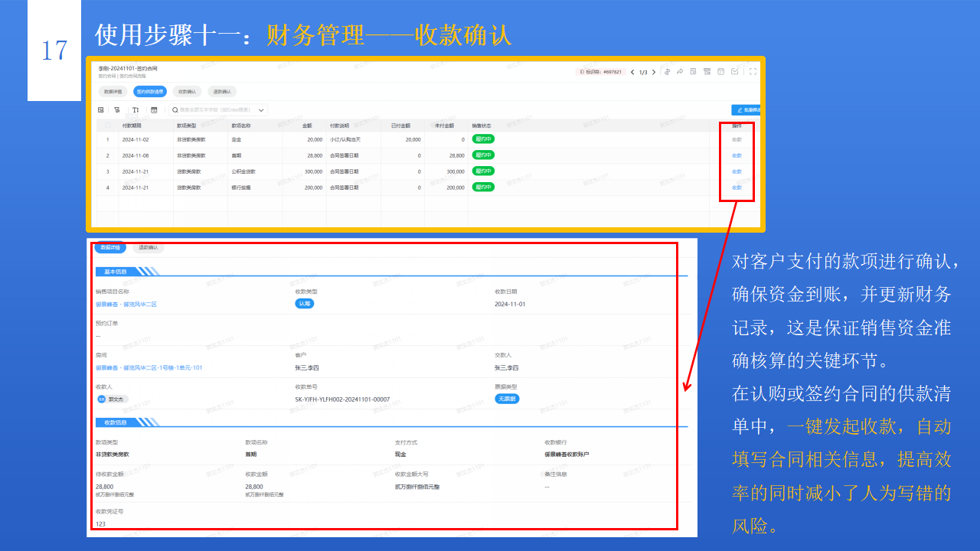Select the export icon above the table
Image resolution: width=980 pixels, height=551 pixels.
pos(100,109)
